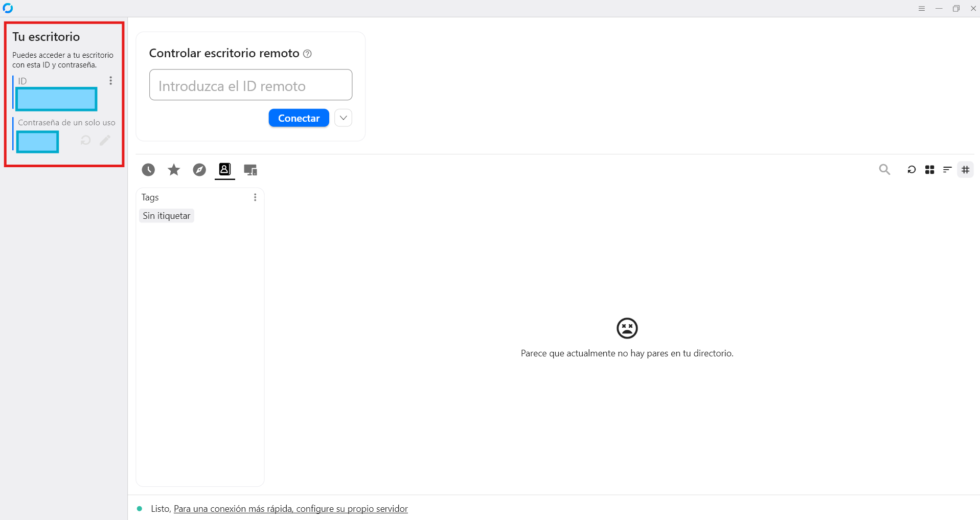Restore down the window

point(956,9)
